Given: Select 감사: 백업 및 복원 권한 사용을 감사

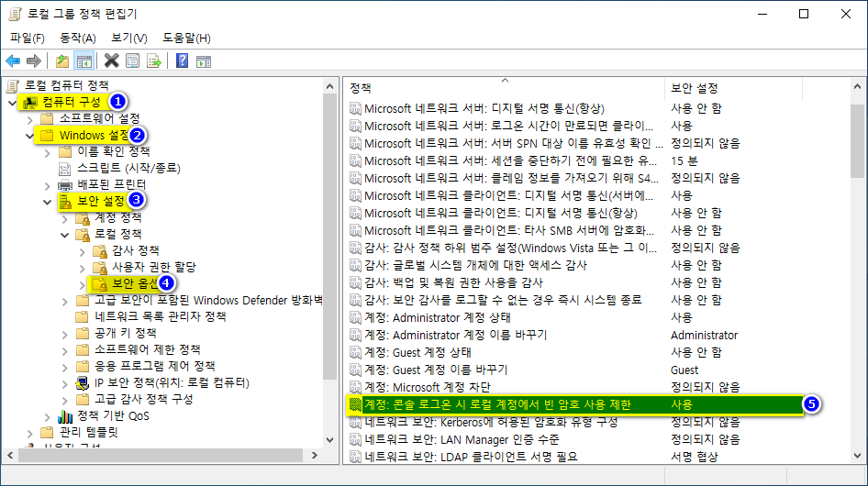Looking at the screenshot, I should [453, 282].
